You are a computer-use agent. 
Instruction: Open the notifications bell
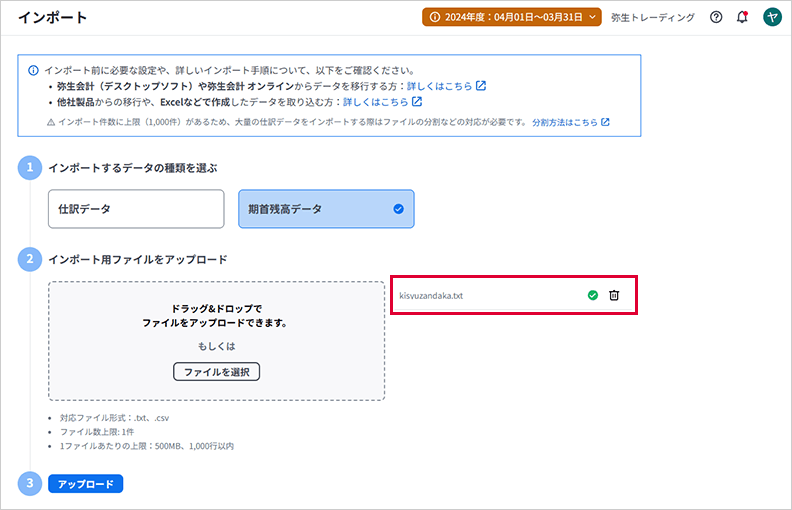[742, 17]
